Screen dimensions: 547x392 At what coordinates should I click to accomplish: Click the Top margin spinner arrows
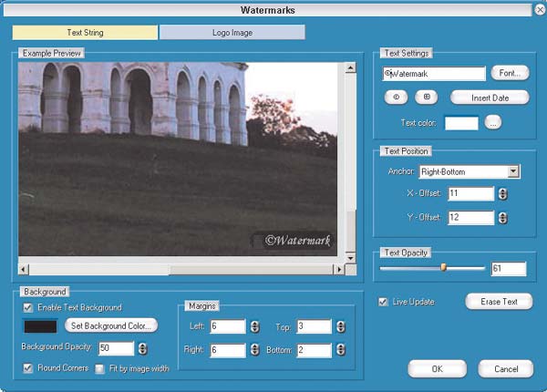point(341,326)
